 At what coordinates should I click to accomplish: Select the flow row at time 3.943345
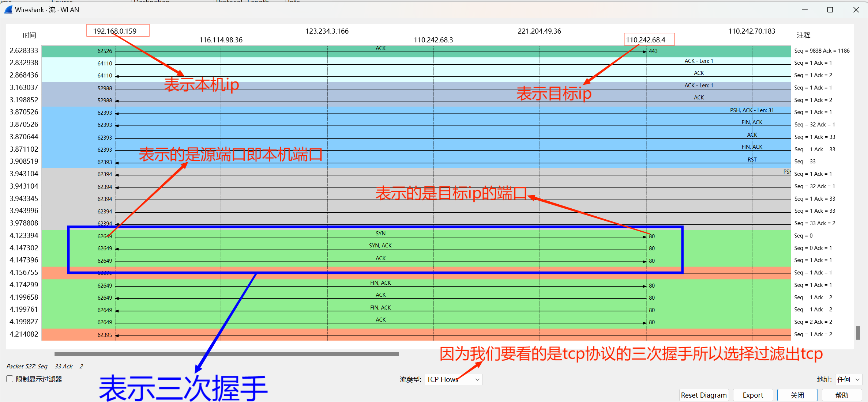416,199
